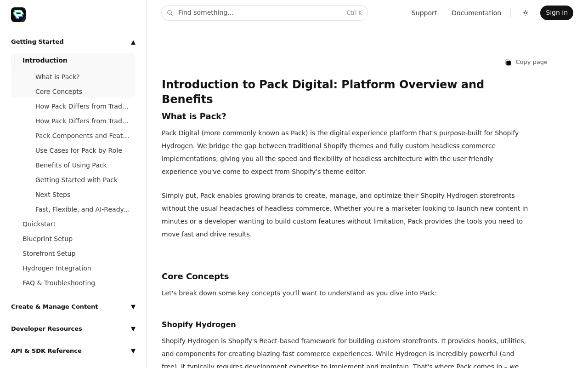Select Introduction in the sidebar
Viewport: 588px width, 368px height.
[x=45, y=60]
